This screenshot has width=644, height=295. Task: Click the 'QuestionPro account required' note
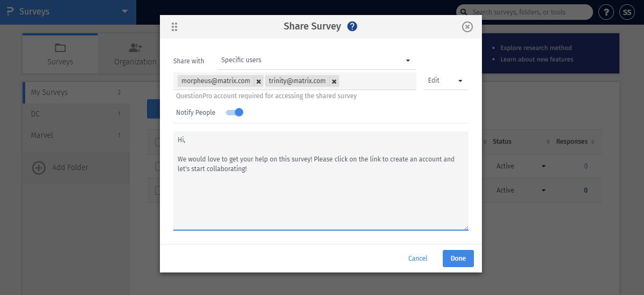266,96
